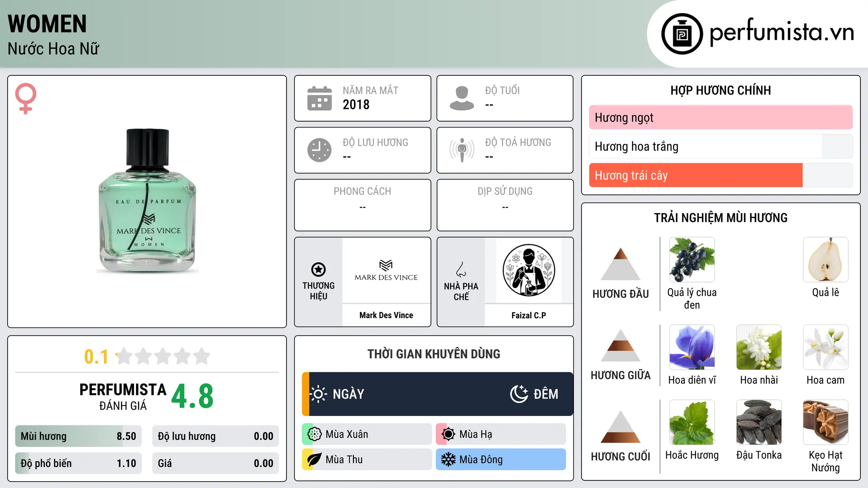The width and height of the screenshot is (868, 488).
Task: Click the moon icon next to Đêm
Action: click(519, 394)
